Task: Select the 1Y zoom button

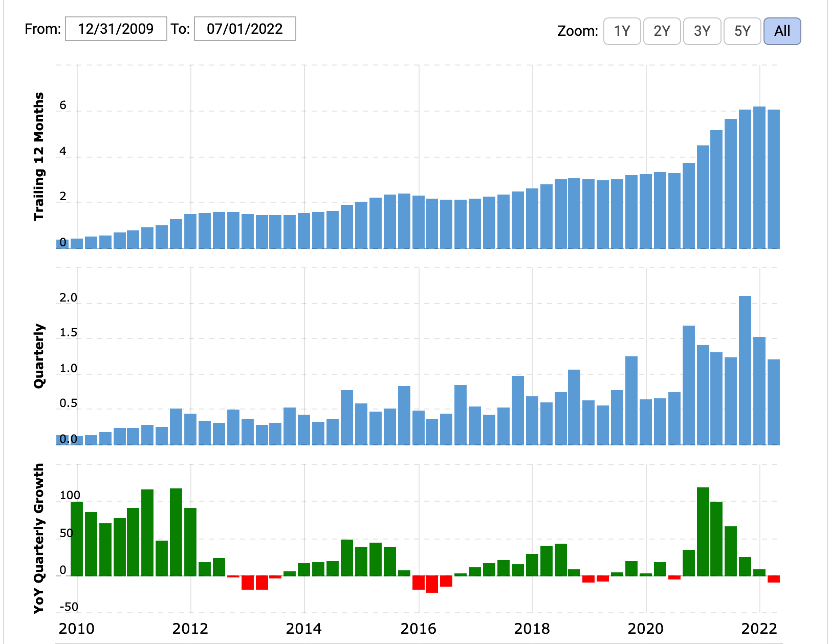Action: (x=622, y=31)
